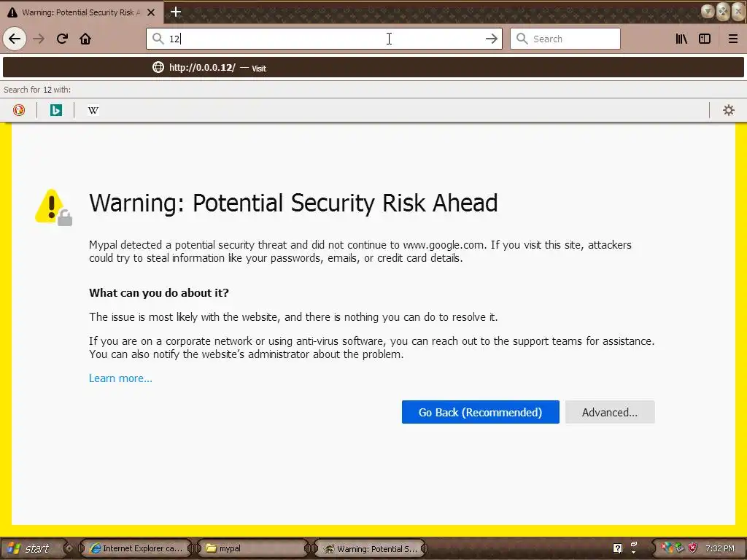Click the red security shield tray icon
The width and height of the screenshot is (747, 560).
pyautogui.click(x=693, y=548)
